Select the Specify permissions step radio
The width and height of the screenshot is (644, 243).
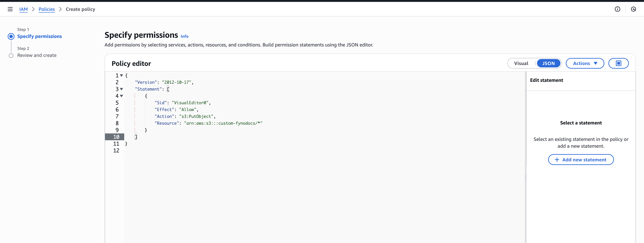[11, 36]
